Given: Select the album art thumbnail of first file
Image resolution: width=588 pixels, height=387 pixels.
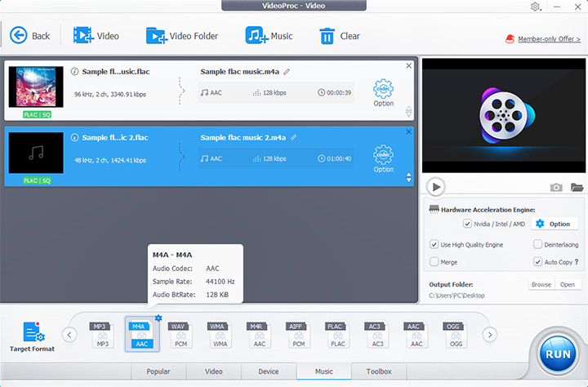Looking at the screenshot, I should click(36, 87).
